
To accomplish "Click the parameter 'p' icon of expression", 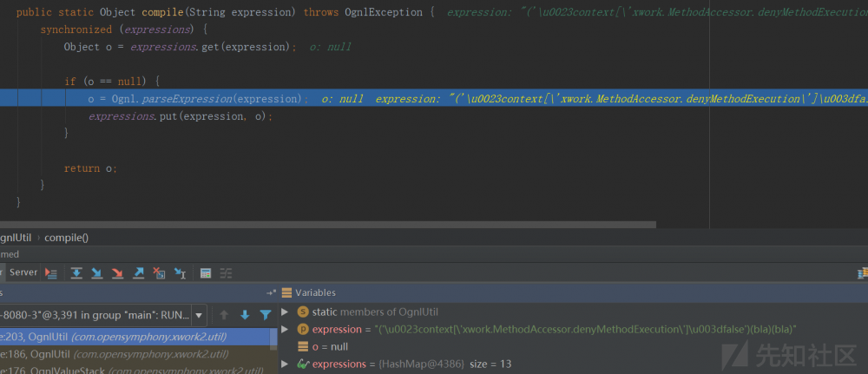I will 303,330.
